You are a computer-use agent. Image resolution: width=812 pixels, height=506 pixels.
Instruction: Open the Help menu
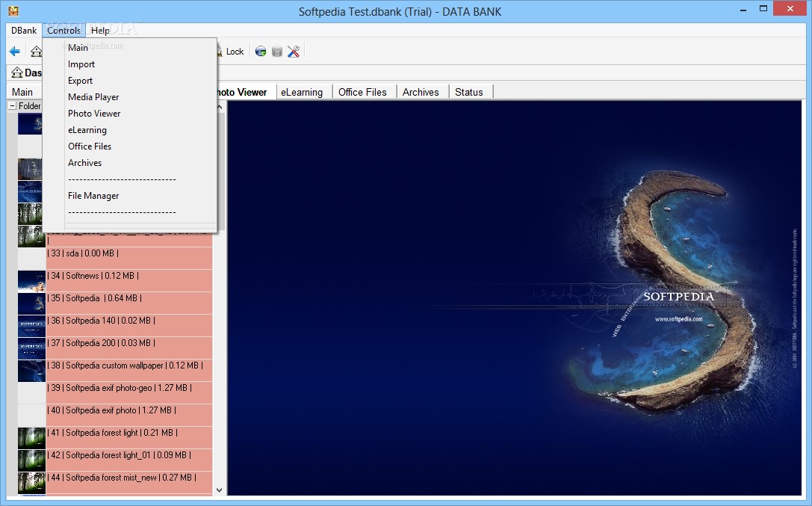(x=100, y=30)
